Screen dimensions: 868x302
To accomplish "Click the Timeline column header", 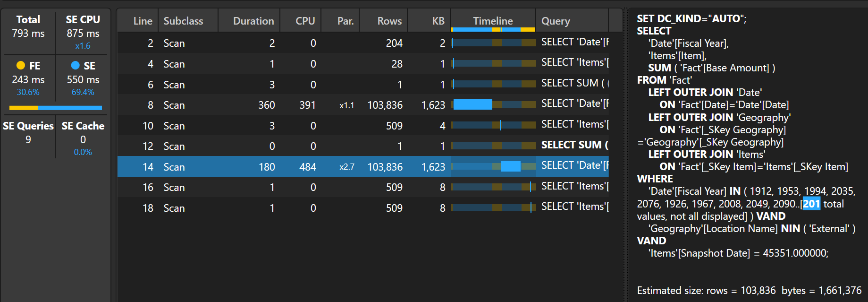I will tap(493, 21).
